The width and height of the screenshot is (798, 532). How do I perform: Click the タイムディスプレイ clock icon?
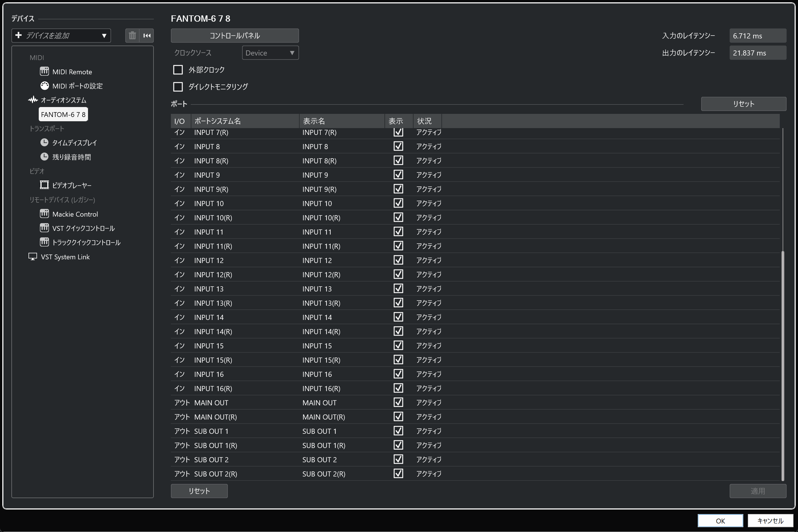click(44, 143)
